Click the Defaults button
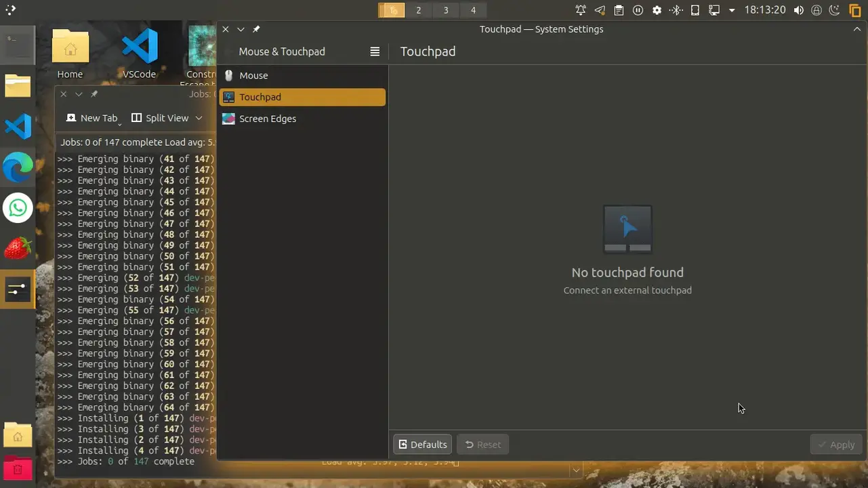868x488 pixels. (x=422, y=445)
